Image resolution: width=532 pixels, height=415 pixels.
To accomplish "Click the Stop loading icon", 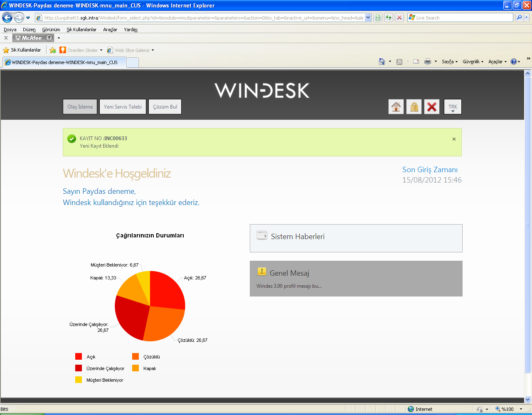I will click(x=399, y=17).
